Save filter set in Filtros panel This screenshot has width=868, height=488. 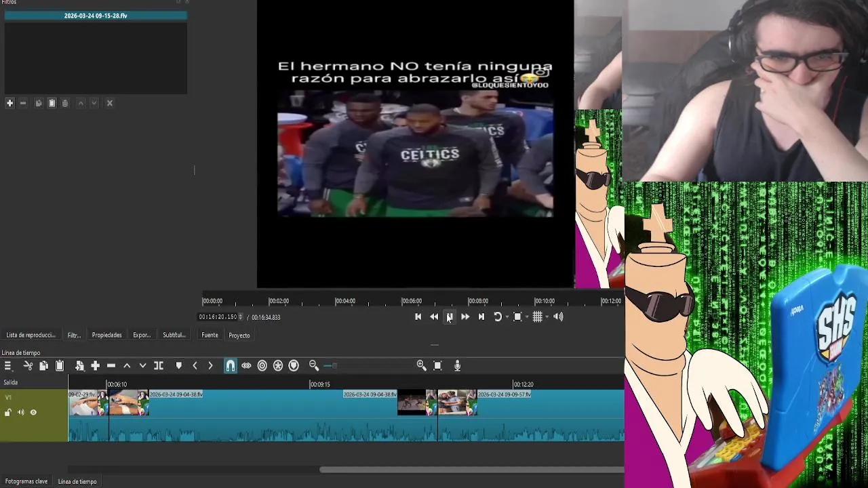coord(65,103)
